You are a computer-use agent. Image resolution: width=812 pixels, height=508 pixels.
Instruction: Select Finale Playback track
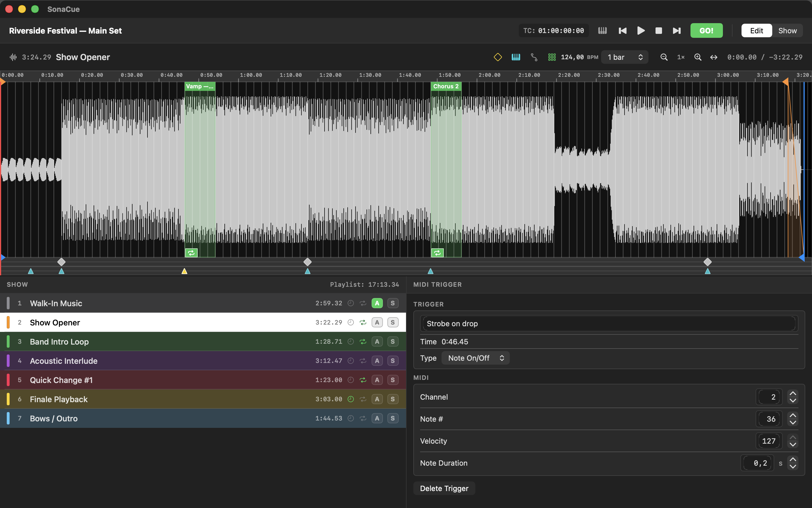click(x=203, y=399)
